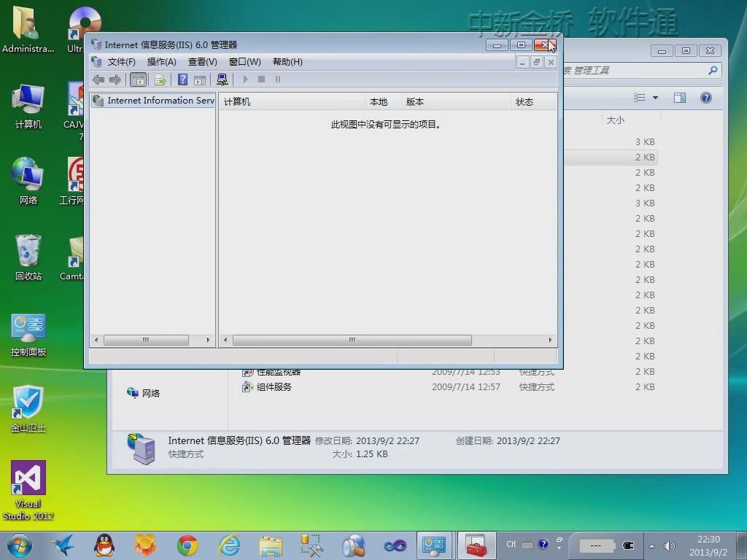747x560 pixels.
Task: Click the change view icon in Explorer
Action: (639, 98)
